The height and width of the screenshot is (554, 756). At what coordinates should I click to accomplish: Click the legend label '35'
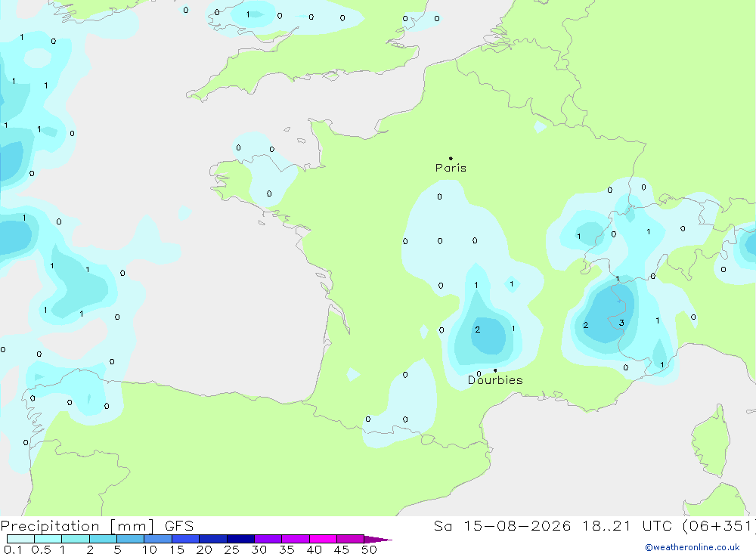pyautogui.click(x=287, y=549)
